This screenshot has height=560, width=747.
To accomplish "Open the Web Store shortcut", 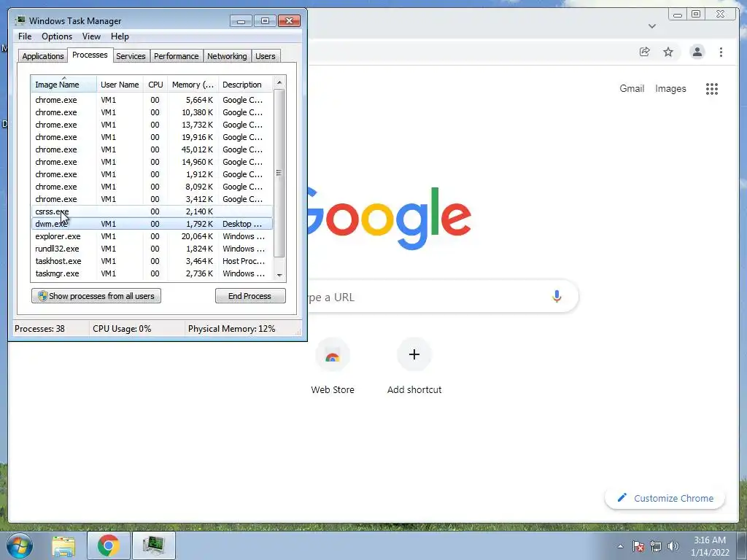I will coord(333,366).
